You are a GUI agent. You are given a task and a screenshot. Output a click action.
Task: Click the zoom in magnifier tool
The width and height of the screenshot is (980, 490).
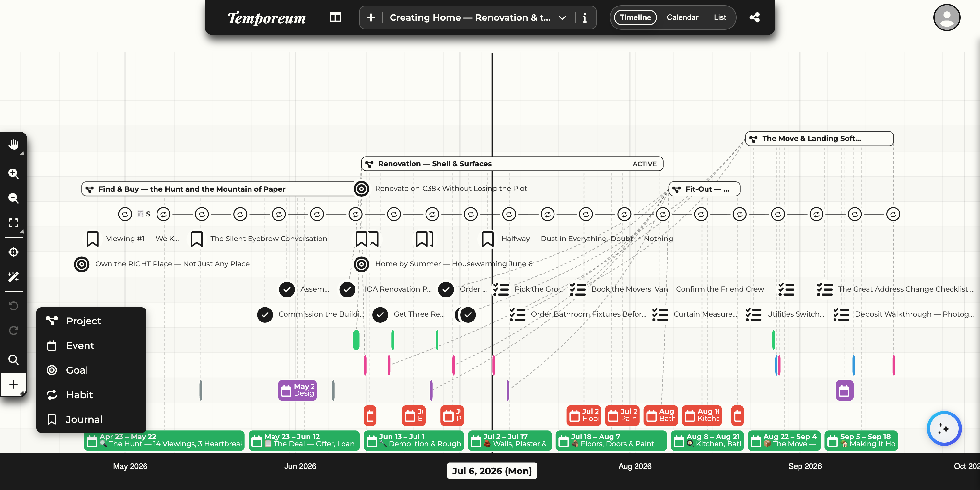click(14, 173)
